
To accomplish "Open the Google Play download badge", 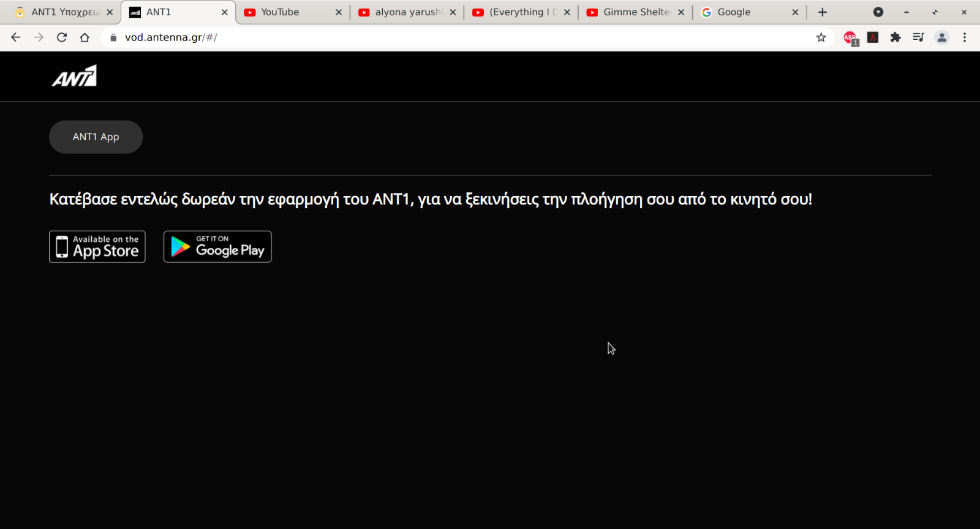I will tap(217, 247).
